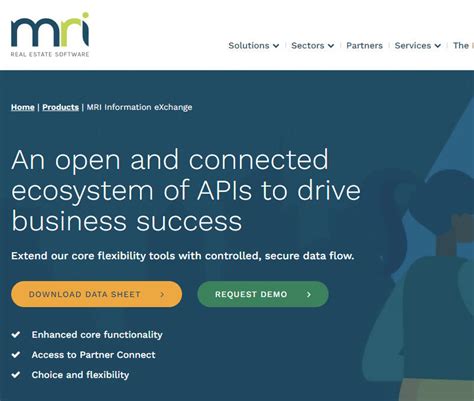This screenshot has height=401, width=474.
Task: Expand the Solutions dropdown chevron
Action: (x=276, y=46)
